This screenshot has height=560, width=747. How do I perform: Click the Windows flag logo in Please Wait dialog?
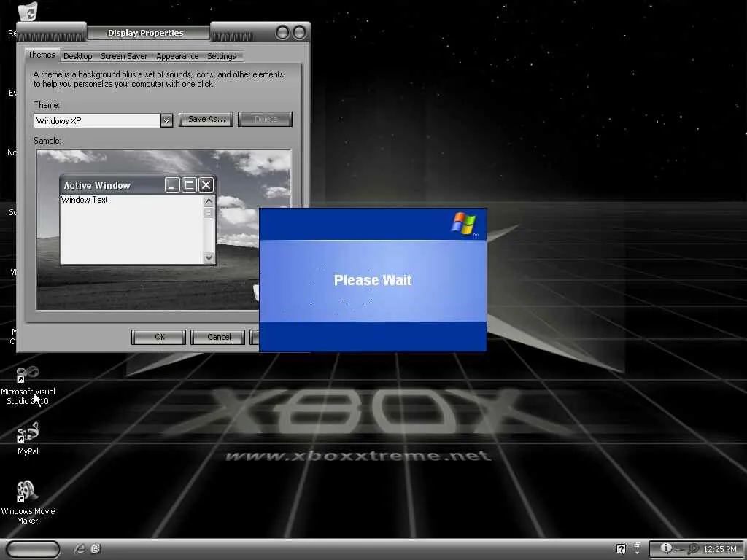coord(463,223)
